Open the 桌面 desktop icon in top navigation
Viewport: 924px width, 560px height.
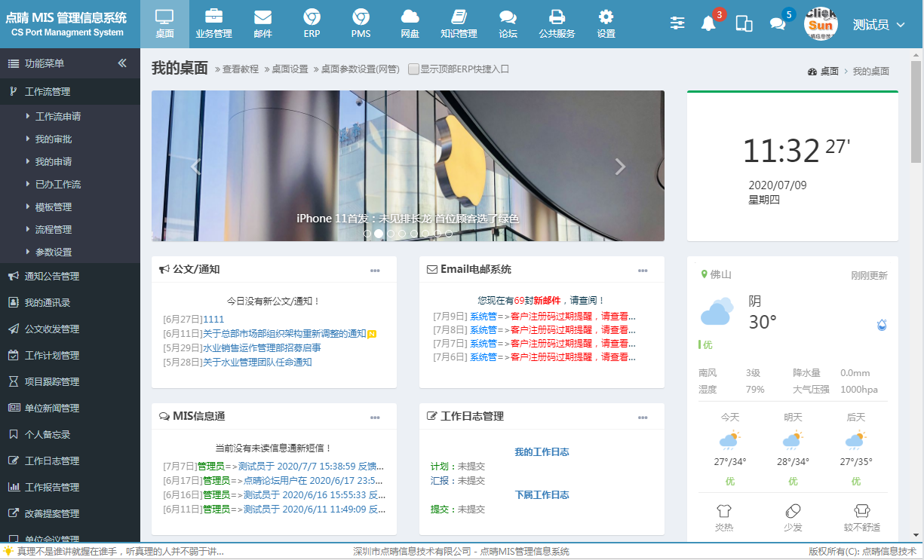164,24
